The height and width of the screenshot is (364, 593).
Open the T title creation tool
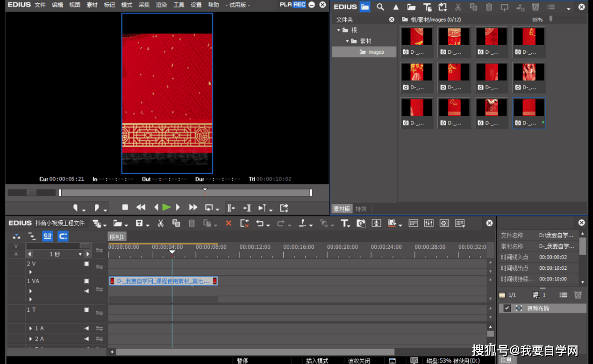[x=344, y=224]
